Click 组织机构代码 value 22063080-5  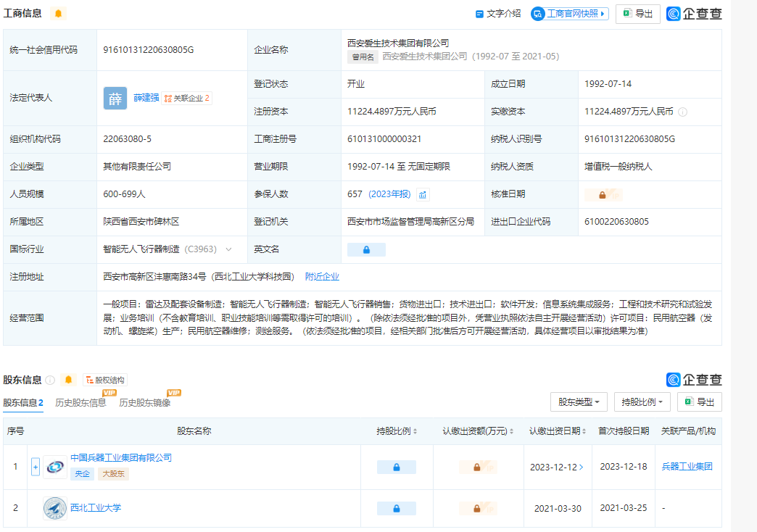tap(127, 139)
